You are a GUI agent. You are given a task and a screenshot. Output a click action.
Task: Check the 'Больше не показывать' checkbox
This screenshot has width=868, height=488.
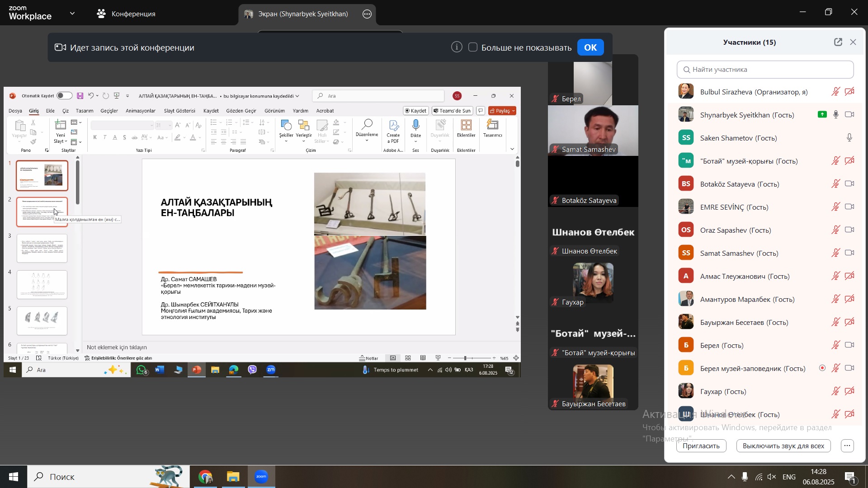(x=473, y=47)
